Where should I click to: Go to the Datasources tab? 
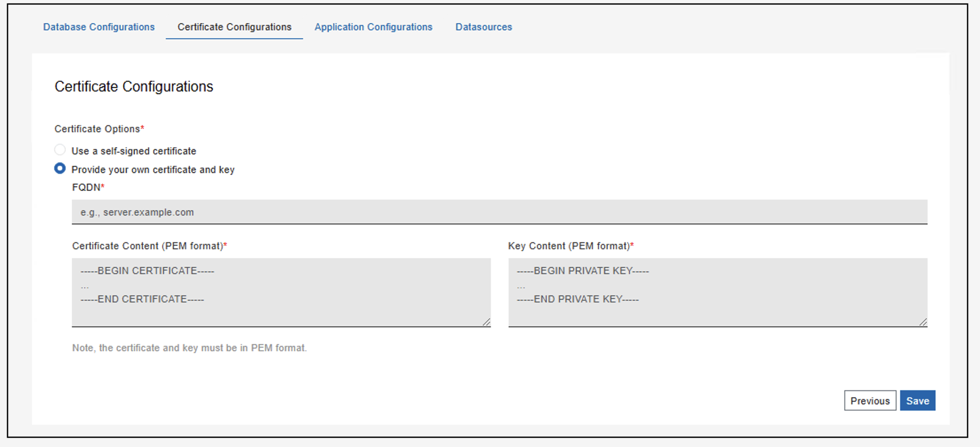483,27
